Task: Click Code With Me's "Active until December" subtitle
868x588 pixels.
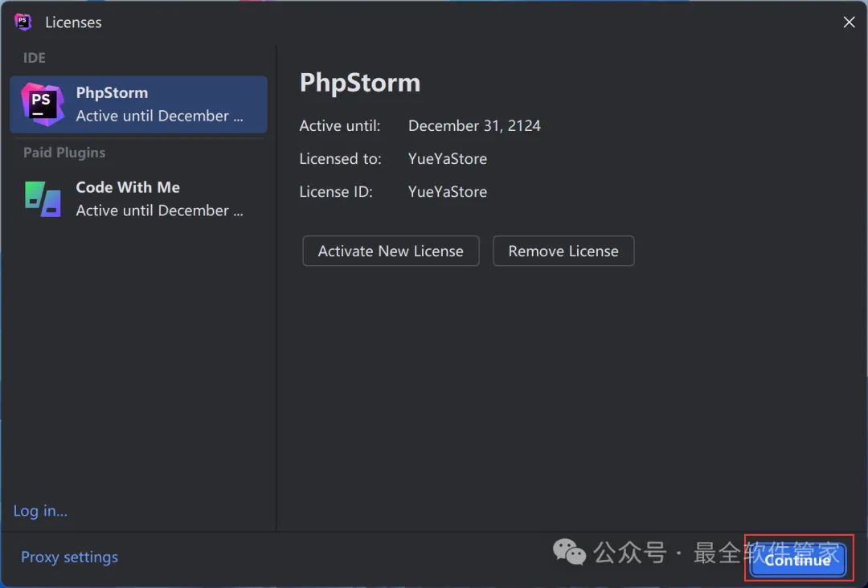Action: (159, 210)
